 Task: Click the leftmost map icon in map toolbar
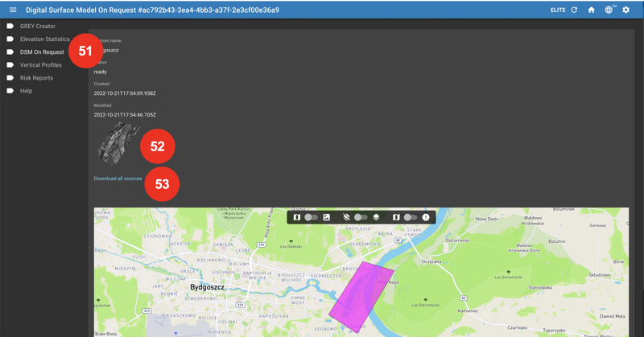pos(297,217)
